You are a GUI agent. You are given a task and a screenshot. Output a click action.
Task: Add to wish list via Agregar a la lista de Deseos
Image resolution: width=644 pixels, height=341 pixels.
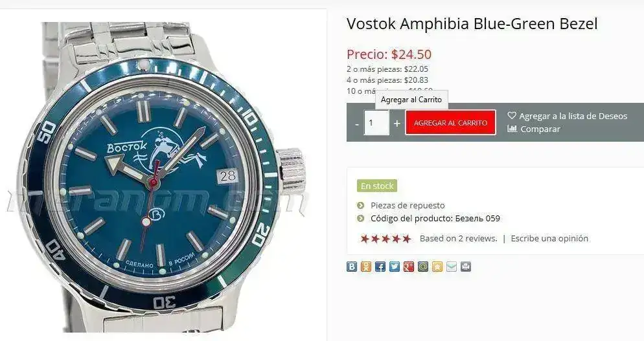coord(567,116)
